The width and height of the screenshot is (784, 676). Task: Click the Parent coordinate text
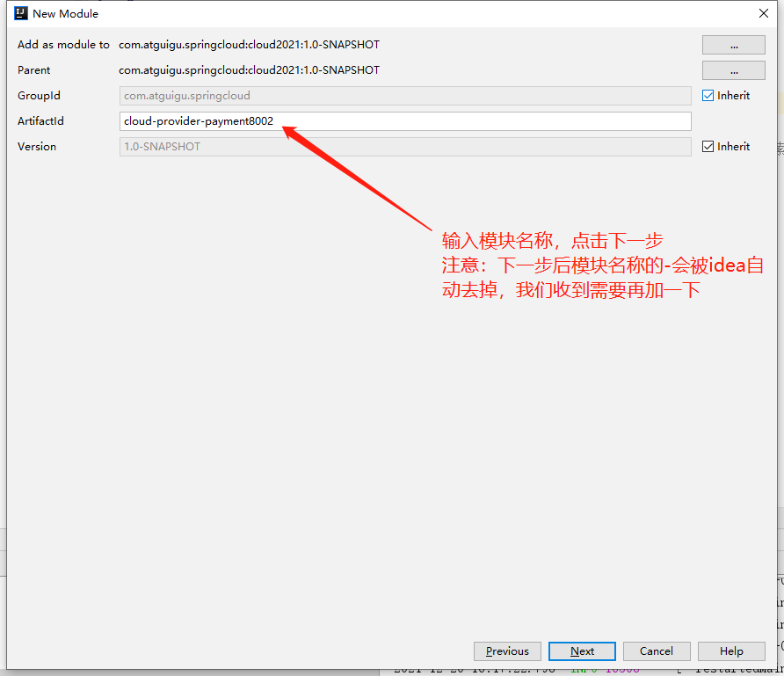point(249,70)
